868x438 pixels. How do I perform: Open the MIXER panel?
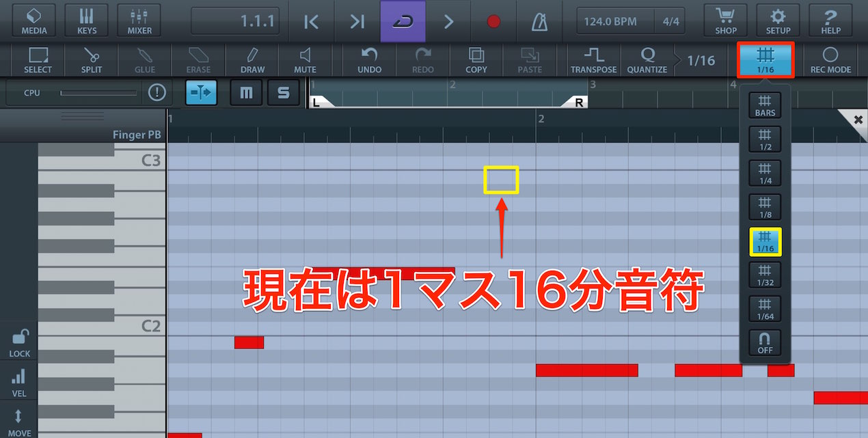point(139,20)
